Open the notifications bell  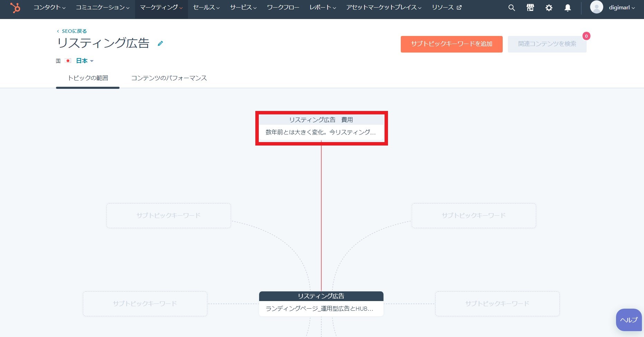pos(568,8)
